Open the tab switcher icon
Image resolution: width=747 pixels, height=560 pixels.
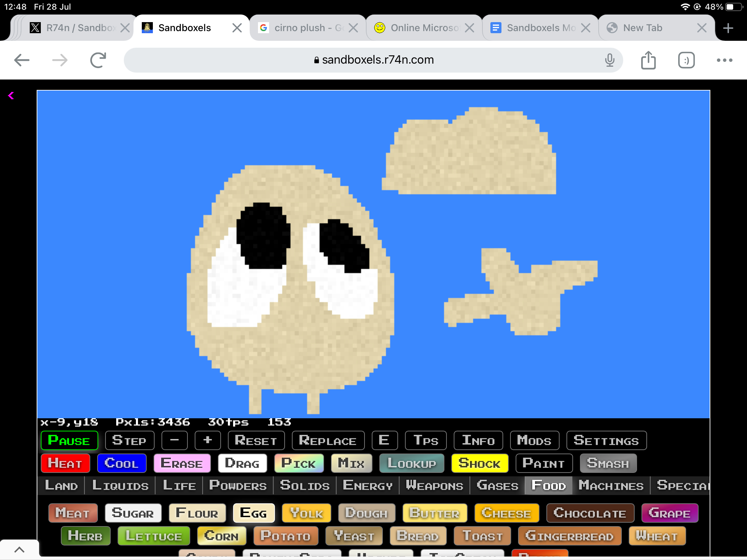pyautogui.click(x=686, y=60)
